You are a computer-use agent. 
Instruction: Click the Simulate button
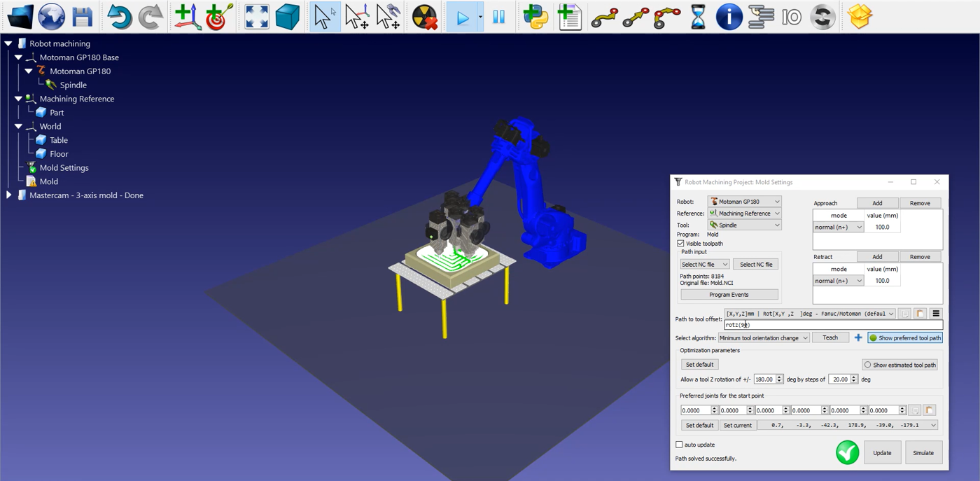click(x=923, y=452)
